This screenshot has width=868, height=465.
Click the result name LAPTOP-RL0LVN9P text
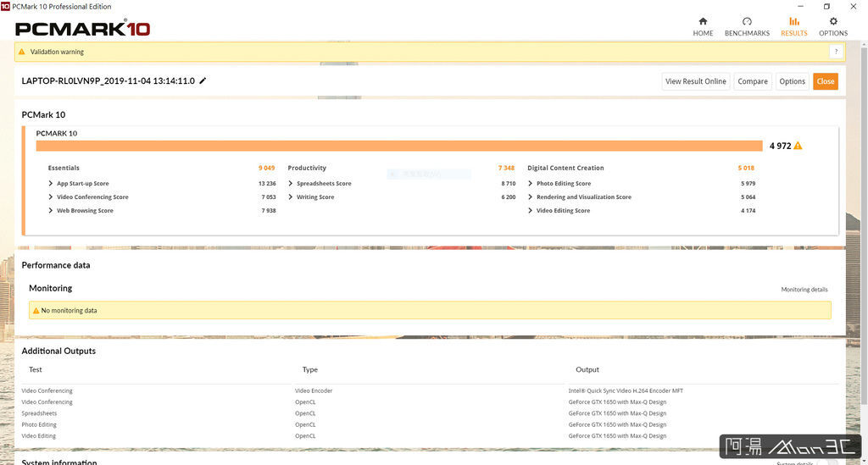(x=108, y=80)
